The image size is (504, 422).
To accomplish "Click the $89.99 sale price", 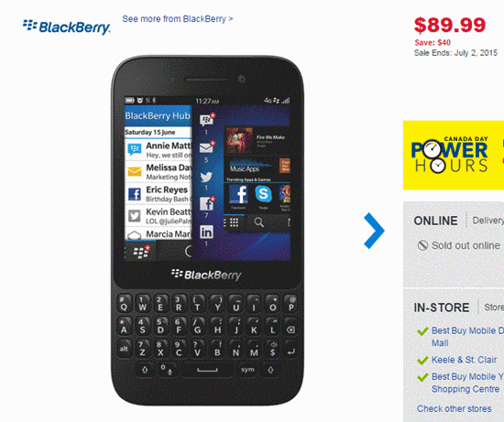I will click(450, 25).
